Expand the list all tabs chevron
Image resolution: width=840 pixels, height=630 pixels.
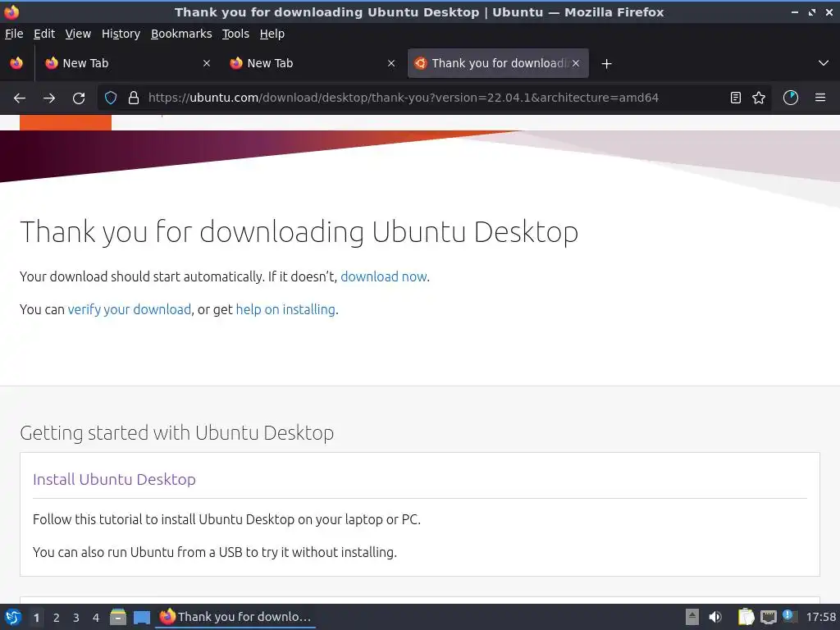coord(824,63)
